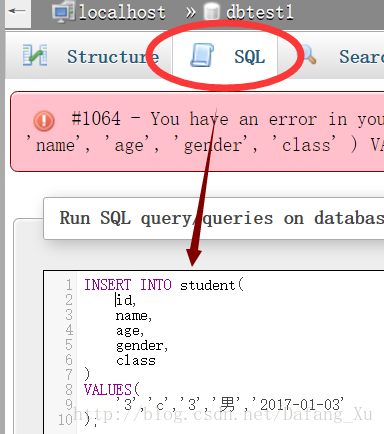Click the 'class' line in SQL editor
This screenshot has height=434, width=384.
click(x=136, y=361)
